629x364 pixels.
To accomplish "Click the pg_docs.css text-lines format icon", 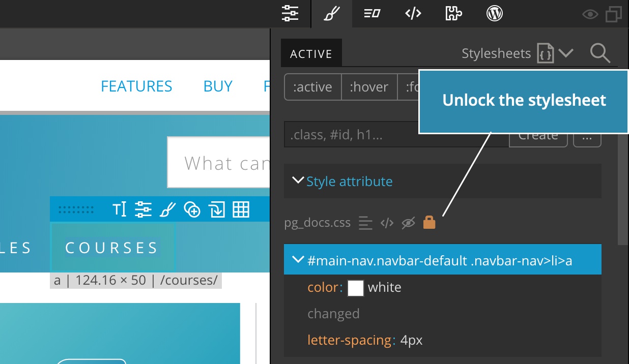I will pos(365,223).
